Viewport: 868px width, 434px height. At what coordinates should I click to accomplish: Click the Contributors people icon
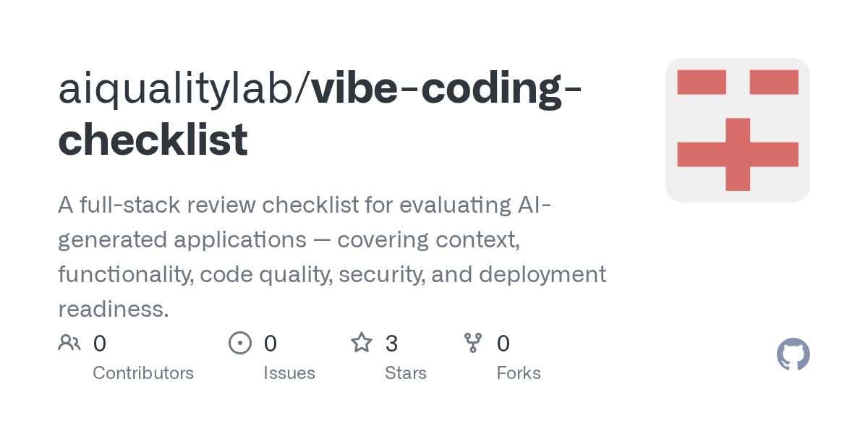point(69,342)
